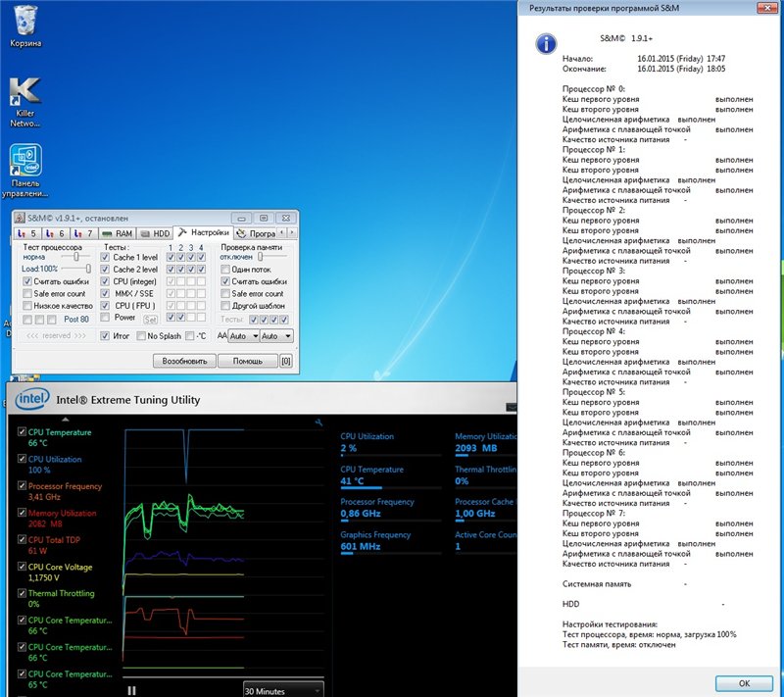Uncheck CPU Temperature in the monitor list
The width and height of the screenshot is (784, 697).
(x=23, y=432)
